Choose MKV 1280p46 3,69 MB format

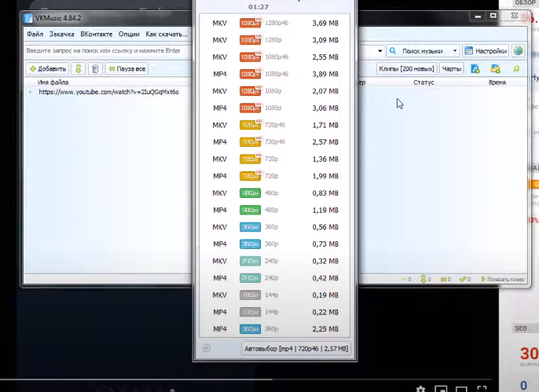point(275,23)
